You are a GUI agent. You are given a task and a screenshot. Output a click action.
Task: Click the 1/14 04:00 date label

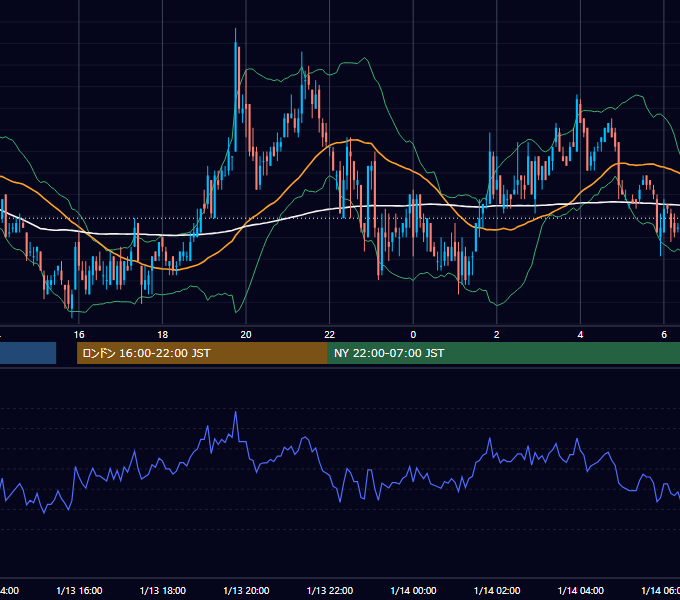click(x=581, y=591)
